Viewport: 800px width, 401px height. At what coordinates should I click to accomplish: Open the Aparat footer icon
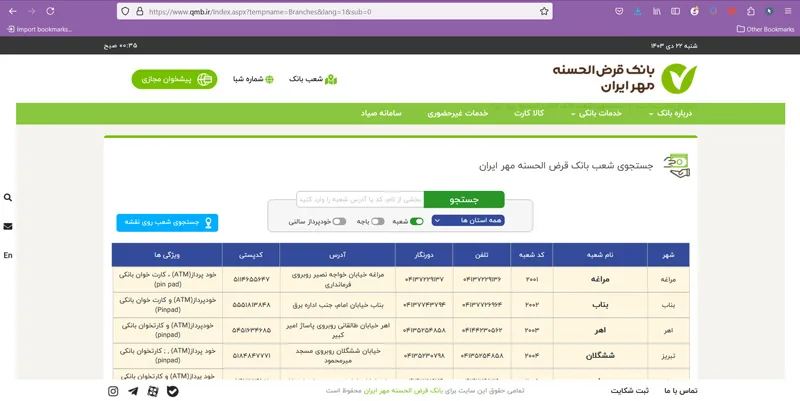(x=153, y=391)
